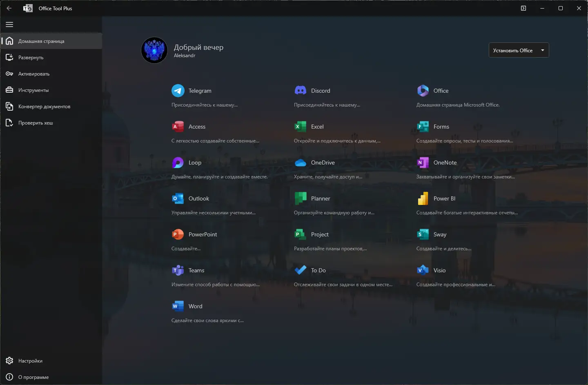Open the Sway app icon
The width and height of the screenshot is (588, 385).
423,234
